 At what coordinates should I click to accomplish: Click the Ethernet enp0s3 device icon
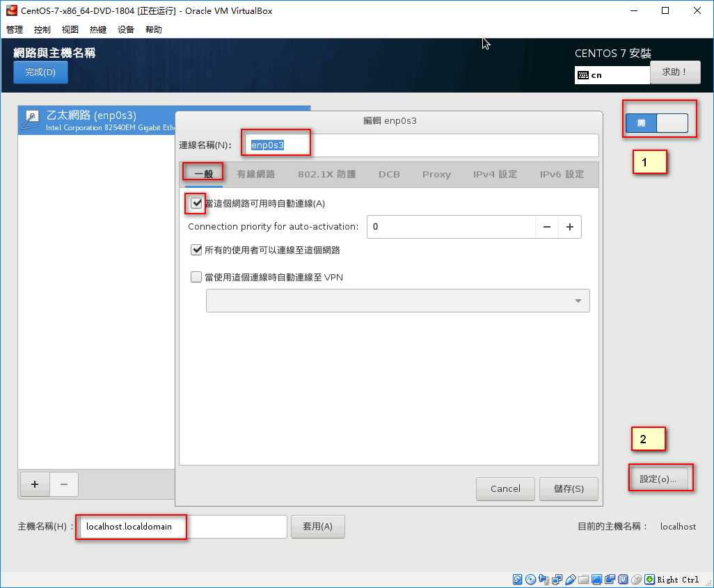[31, 120]
